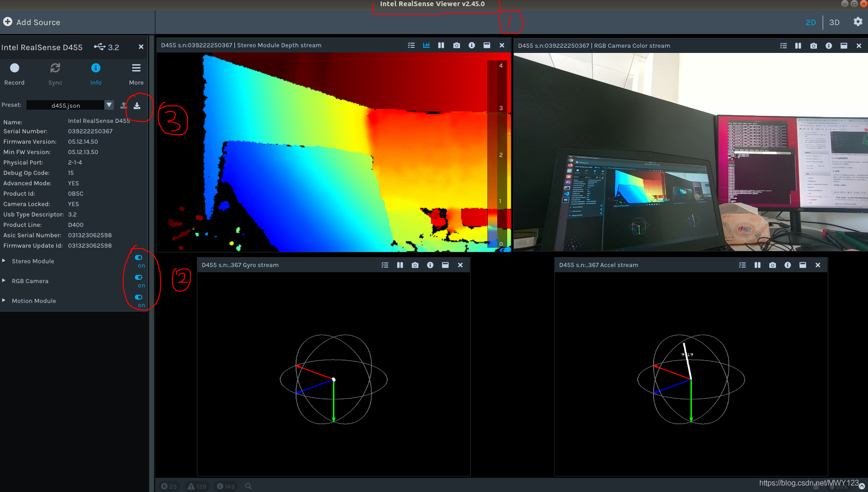
Task: Take a snapshot of the Gyro stream
Action: [415, 265]
